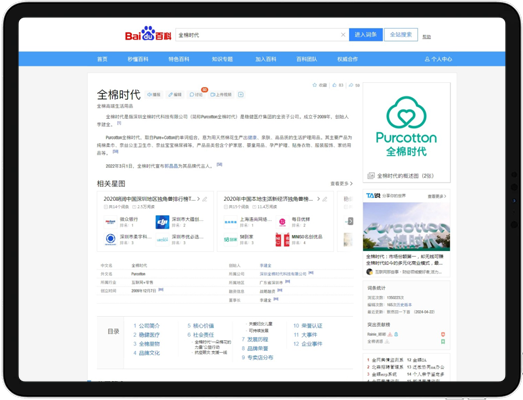Click the founder name link 李建全
The image size is (523, 400).
coord(266,266)
